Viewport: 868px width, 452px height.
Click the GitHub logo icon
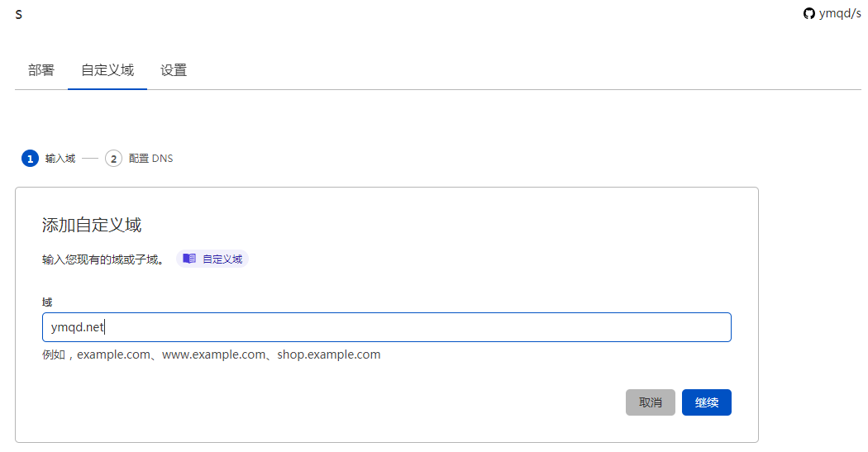pyautogui.click(x=809, y=13)
